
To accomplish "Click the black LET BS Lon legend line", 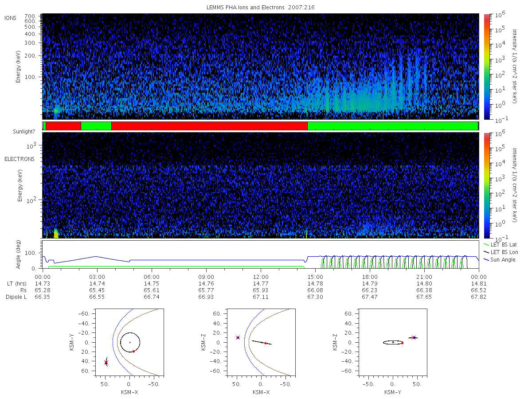I will (487, 252).
